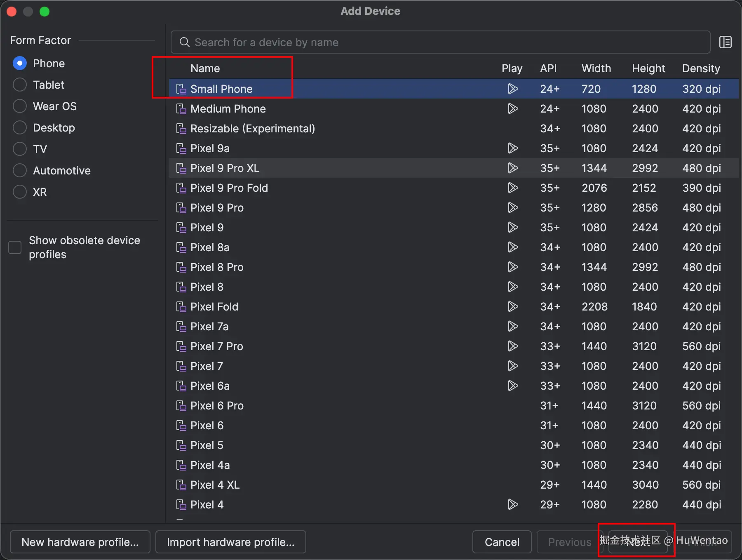Click the device icon for Pixel 9 Pro Fold
742x560 pixels.
click(x=181, y=188)
